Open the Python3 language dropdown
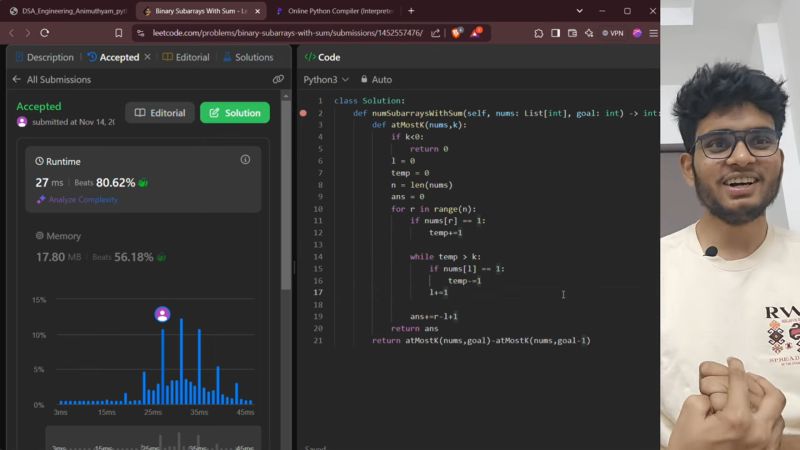This screenshot has width=800, height=450. 326,80
